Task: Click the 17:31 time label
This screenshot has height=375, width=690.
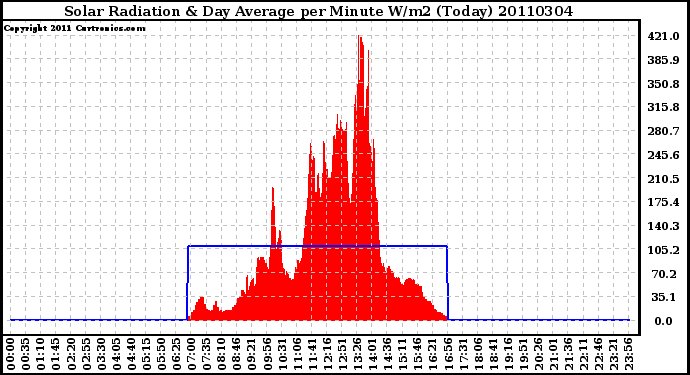Action: tap(462, 354)
